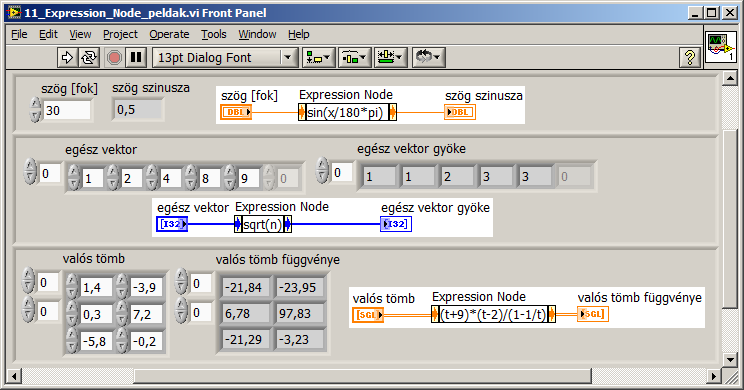Click the SGL valós tömb függvénye terminal
The height and width of the screenshot is (390, 744).
(593, 314)
